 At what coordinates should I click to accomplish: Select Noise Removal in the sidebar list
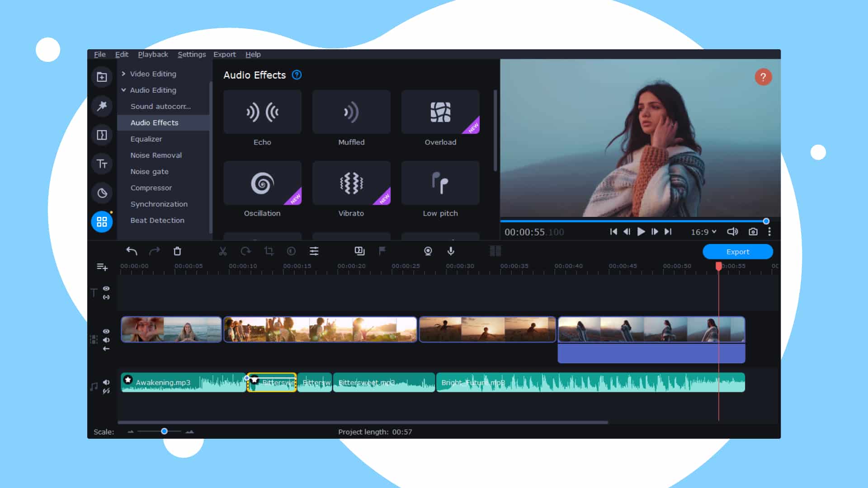click(156, 155)
